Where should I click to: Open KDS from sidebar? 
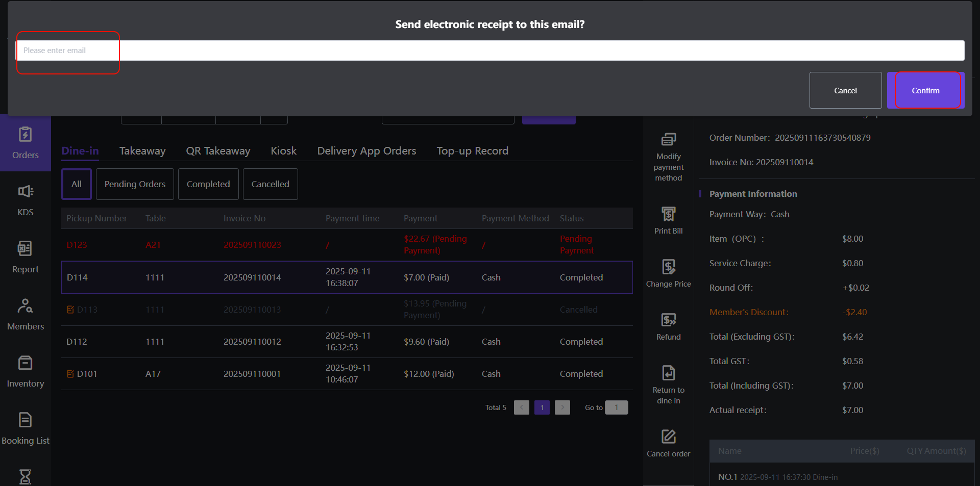pos(25,192)
